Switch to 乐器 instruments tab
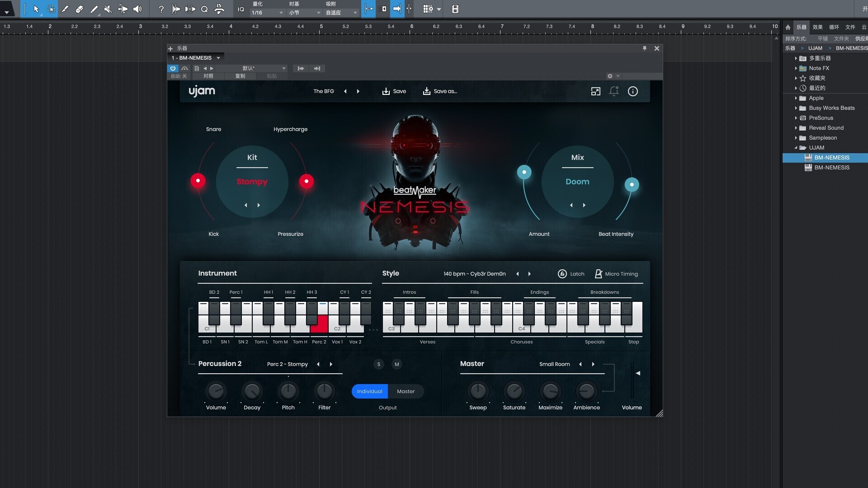This screenshot has height=488, width=868. pos(801,27)
